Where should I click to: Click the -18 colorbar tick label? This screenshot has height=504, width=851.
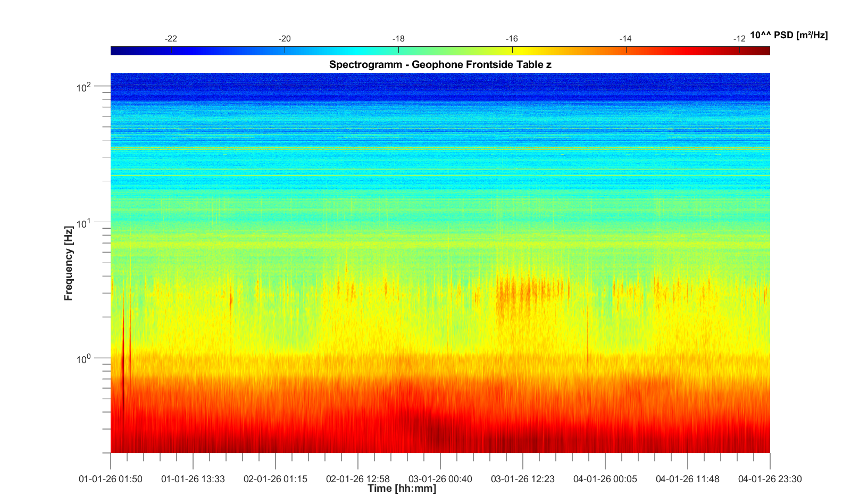[398, 39]
